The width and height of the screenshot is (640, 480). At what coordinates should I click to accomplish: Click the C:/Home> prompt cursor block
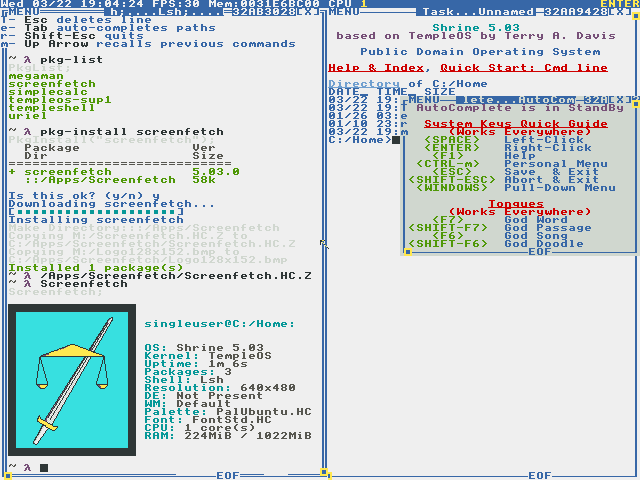click(396, 140)
